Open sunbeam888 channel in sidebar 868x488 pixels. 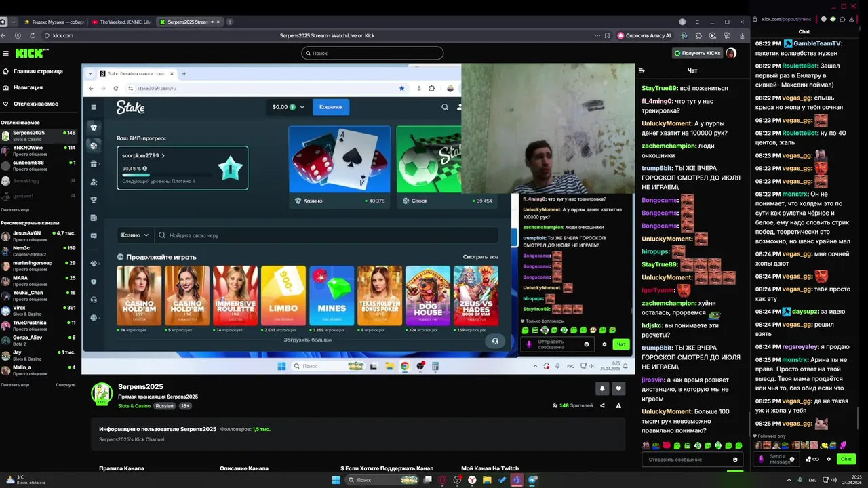coord(39,165)
